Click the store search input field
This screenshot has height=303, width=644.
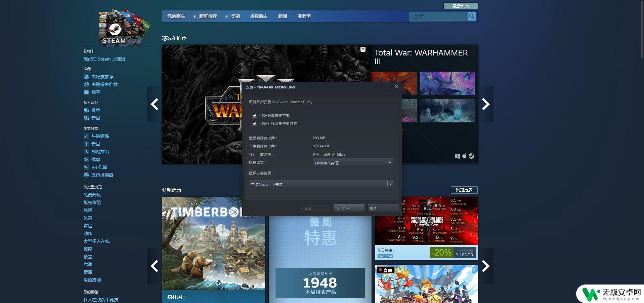438,16
